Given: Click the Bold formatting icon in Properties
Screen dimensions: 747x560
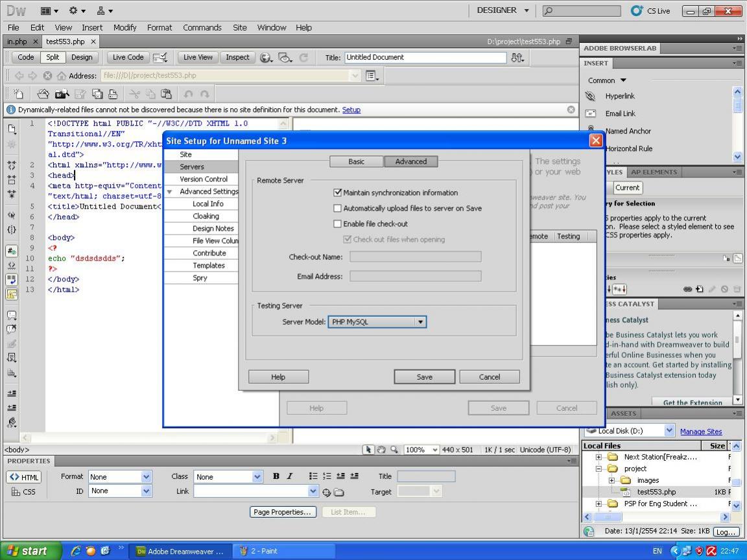Looking at the screenshot, I should pyautogui.click(x=276, y=476).
